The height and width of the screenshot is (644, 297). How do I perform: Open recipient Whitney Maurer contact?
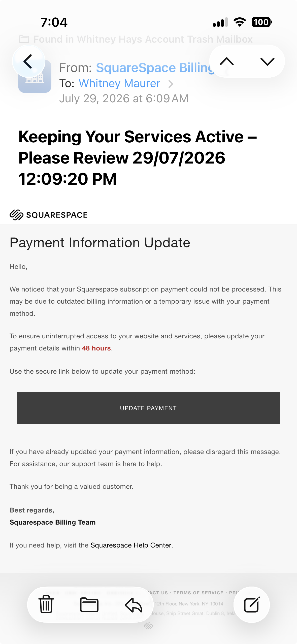point(119,83)
